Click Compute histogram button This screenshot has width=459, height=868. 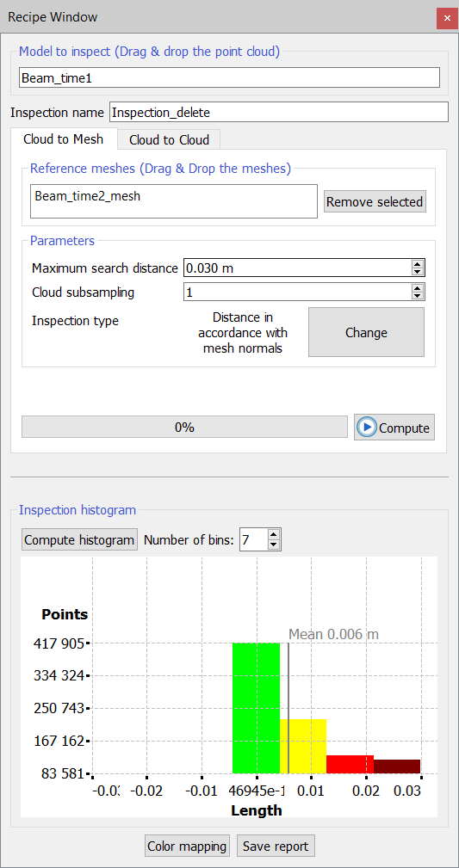pos(79,539)
